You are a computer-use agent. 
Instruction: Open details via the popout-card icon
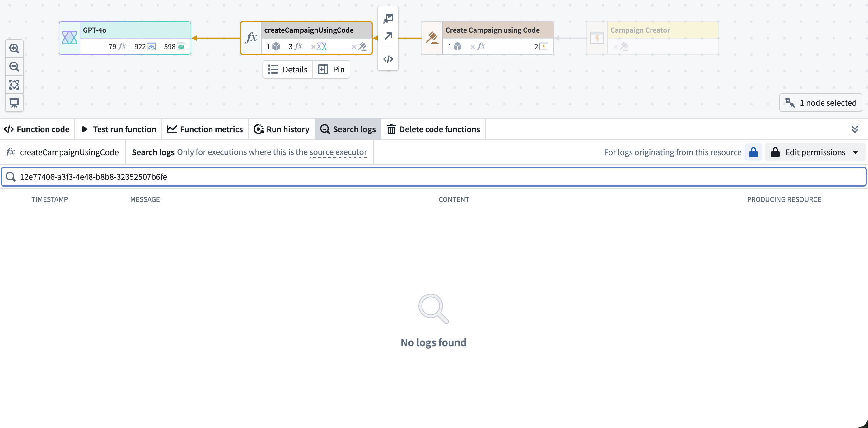click(x=388, y=19)
